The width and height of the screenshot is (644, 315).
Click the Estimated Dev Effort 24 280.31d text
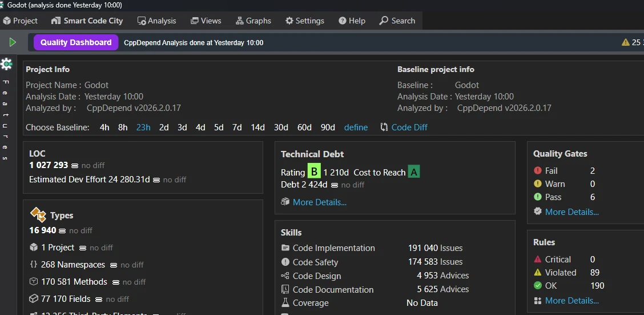pyautogui.click(x=90, y=180)
